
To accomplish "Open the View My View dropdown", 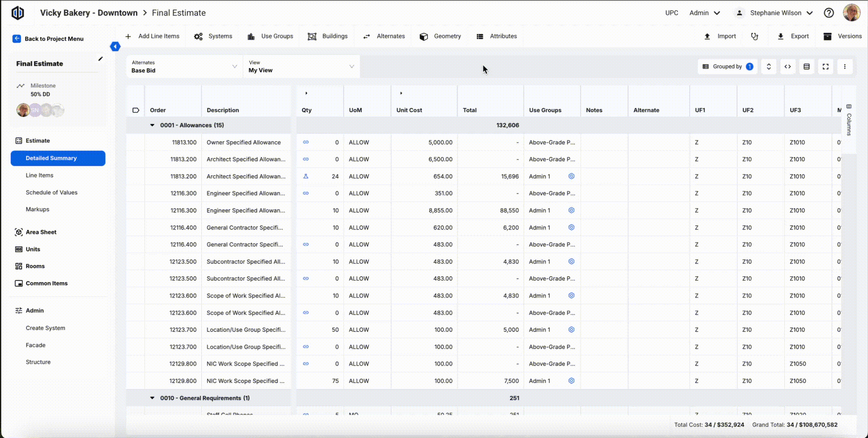I will point(301,67).
